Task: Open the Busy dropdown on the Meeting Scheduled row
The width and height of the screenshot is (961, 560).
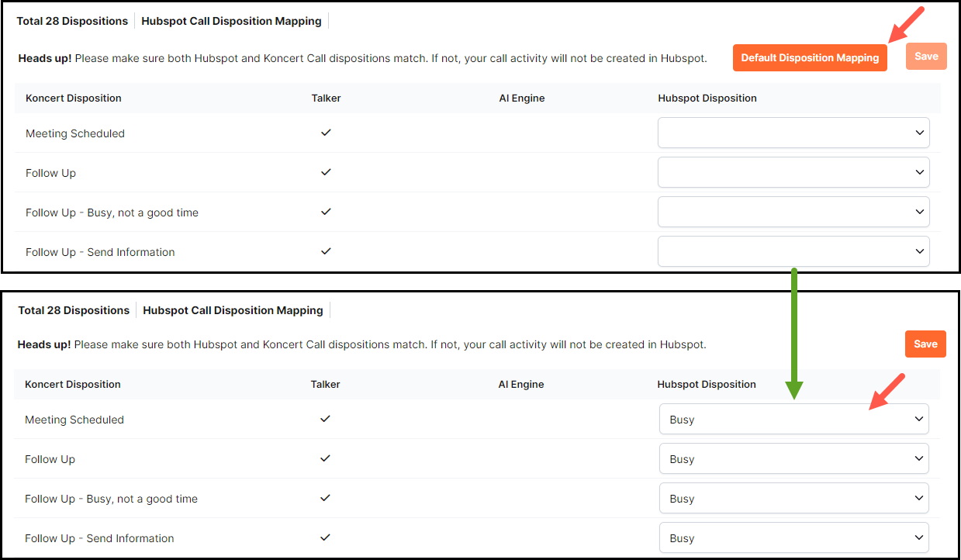Action: 794,419
